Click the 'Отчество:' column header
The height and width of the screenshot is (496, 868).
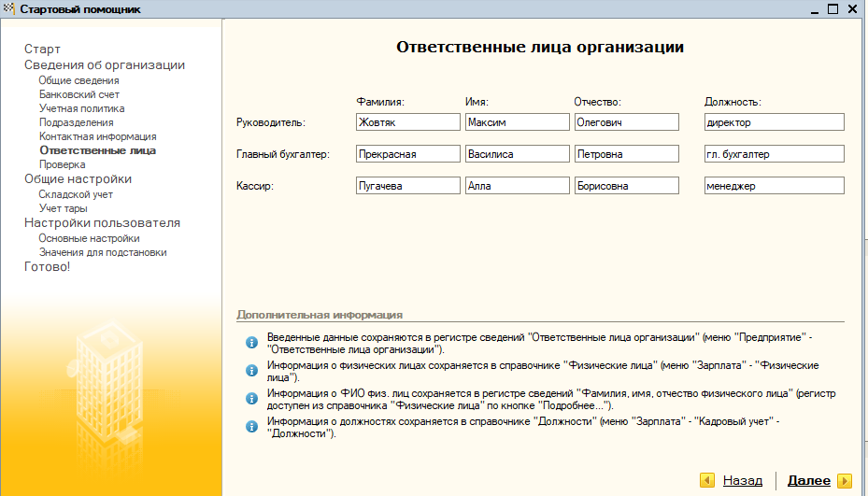(x=597, y=102)
